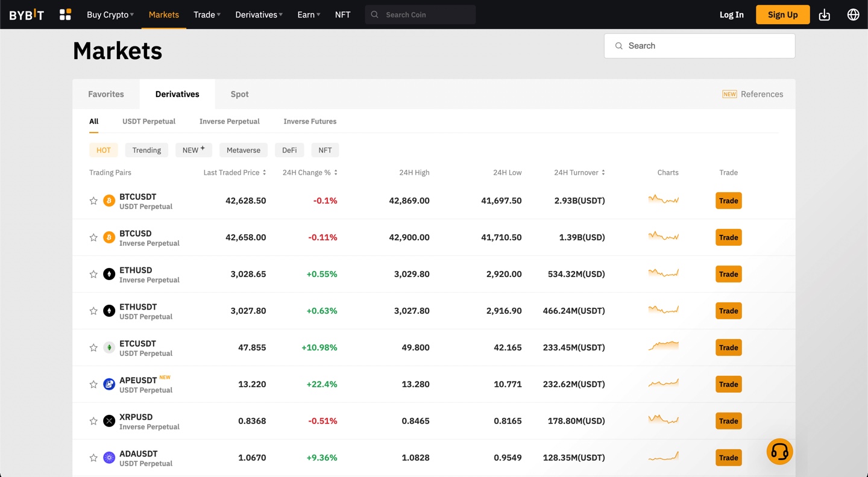Select the All contracts sub-tab
The image size is (868, 477).
(x=94, y=121)
